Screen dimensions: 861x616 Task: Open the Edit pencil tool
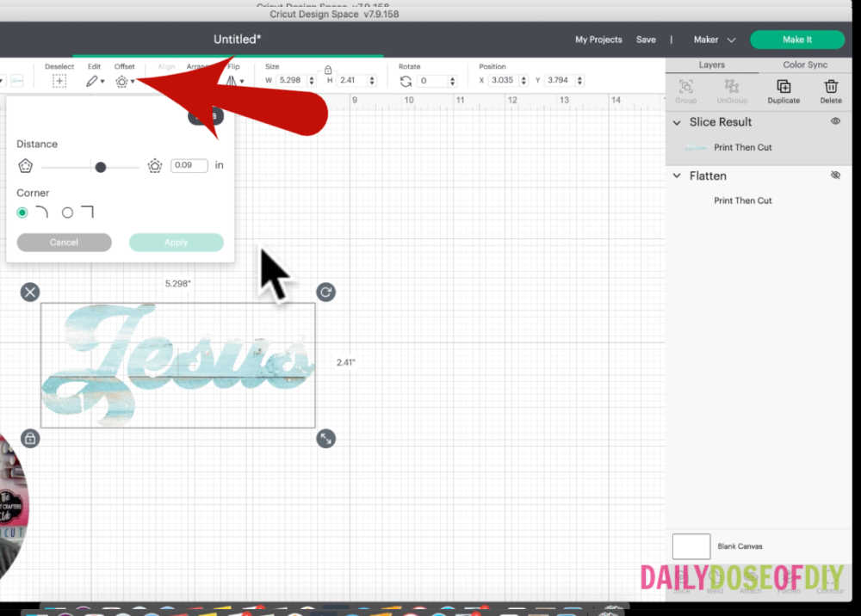pos(92,81)
